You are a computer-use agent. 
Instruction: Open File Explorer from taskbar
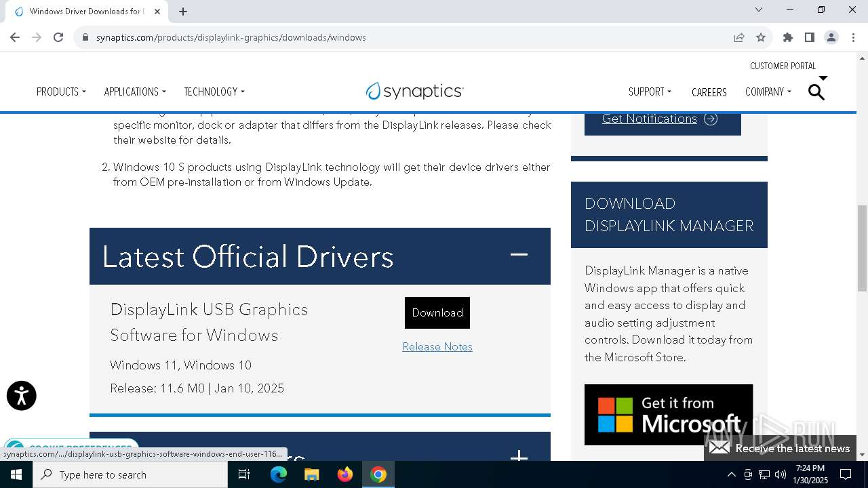pyautogui.click(x=312, y=474)
